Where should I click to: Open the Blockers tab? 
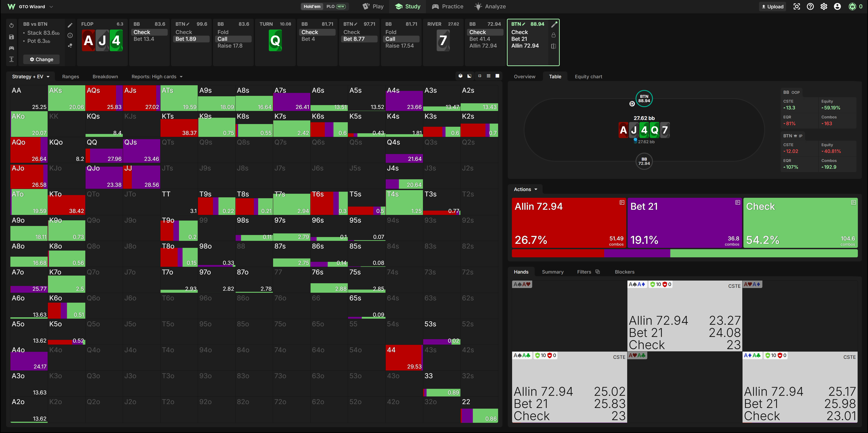tap(624, 272)
